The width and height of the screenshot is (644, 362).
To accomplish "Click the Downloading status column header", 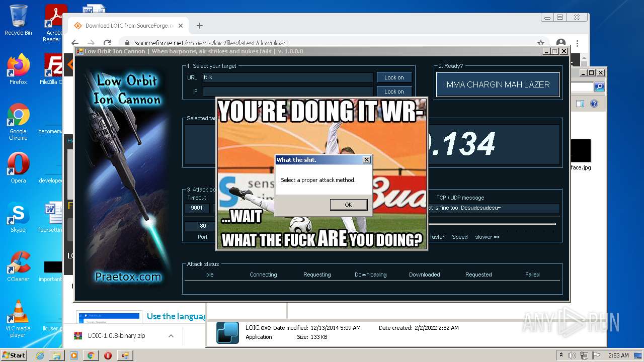I will click(x=371, y=275).
